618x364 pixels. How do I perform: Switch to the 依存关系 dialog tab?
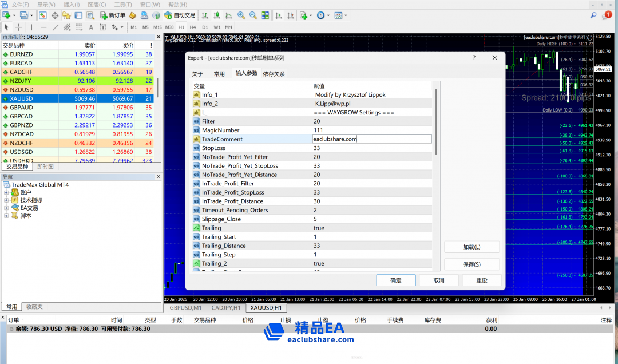tap(274, 74)
